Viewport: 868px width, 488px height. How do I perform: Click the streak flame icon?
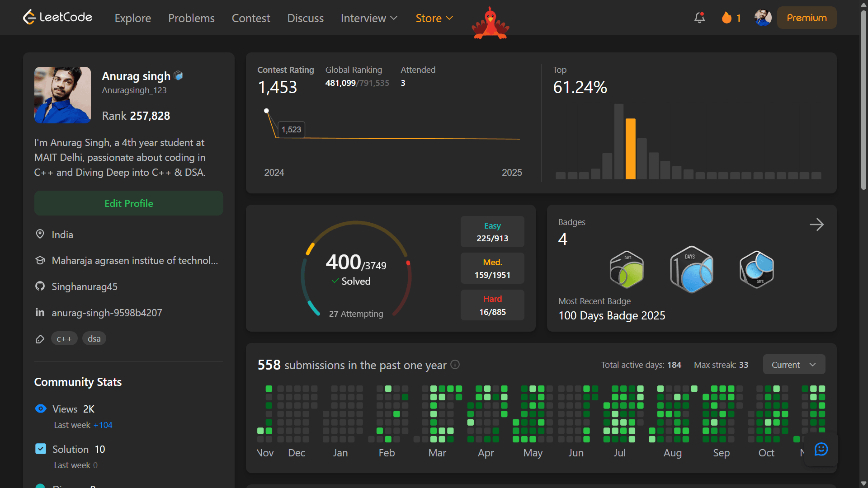pyautogui.click(x=726, y=18)
